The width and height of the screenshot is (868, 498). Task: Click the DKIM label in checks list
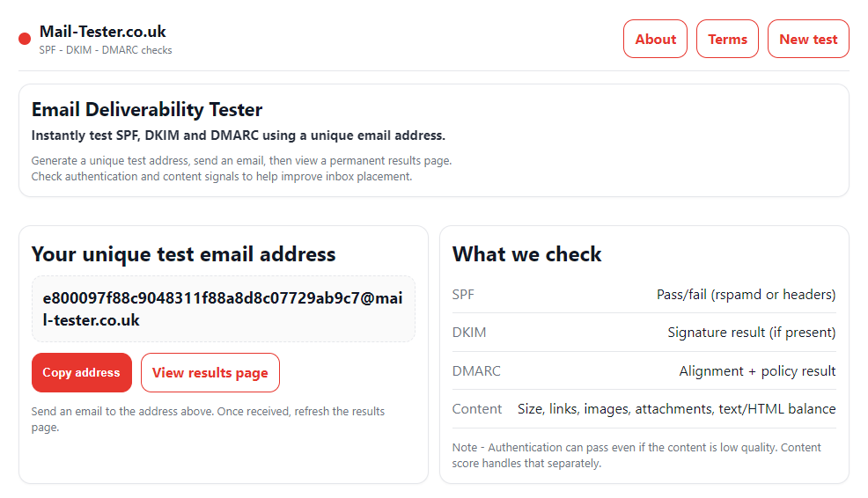click(469, 333)
